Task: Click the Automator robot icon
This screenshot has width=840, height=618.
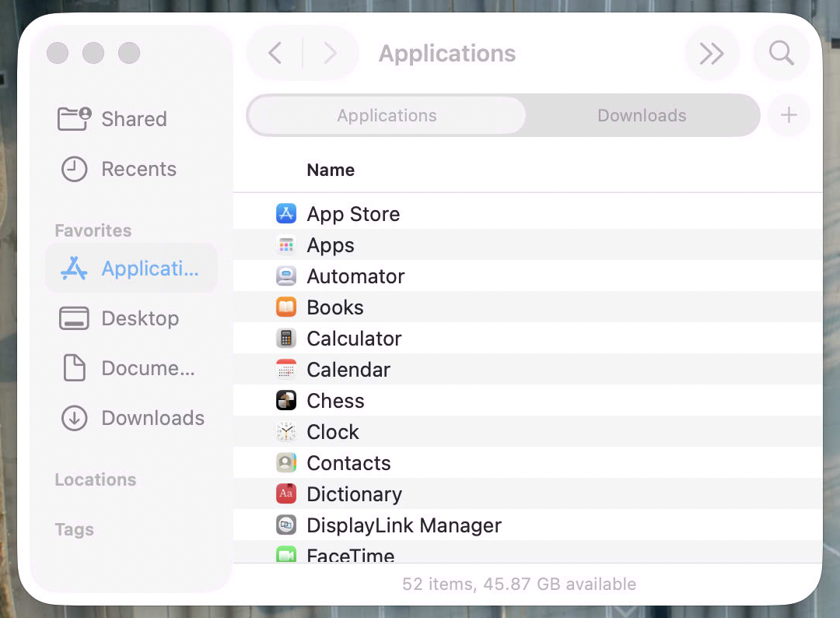Action: pyautogui.click(x=286, y=276)
